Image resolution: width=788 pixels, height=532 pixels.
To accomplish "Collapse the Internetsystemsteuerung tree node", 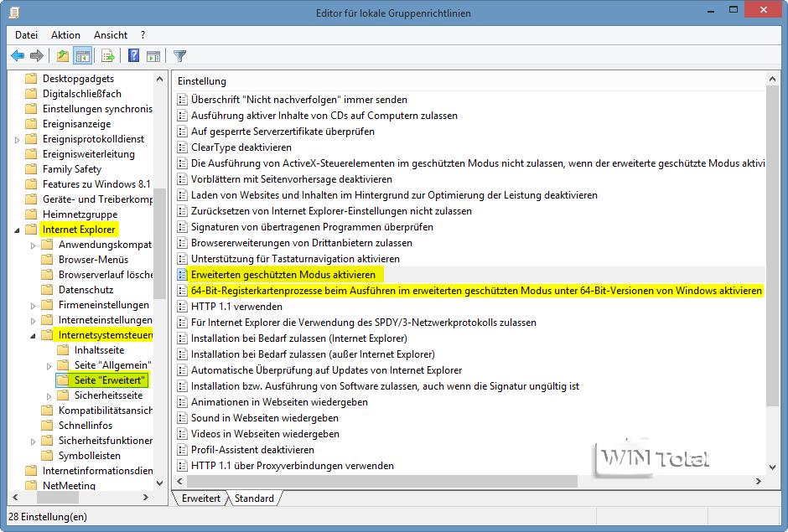I will click(x=34, y=336).
